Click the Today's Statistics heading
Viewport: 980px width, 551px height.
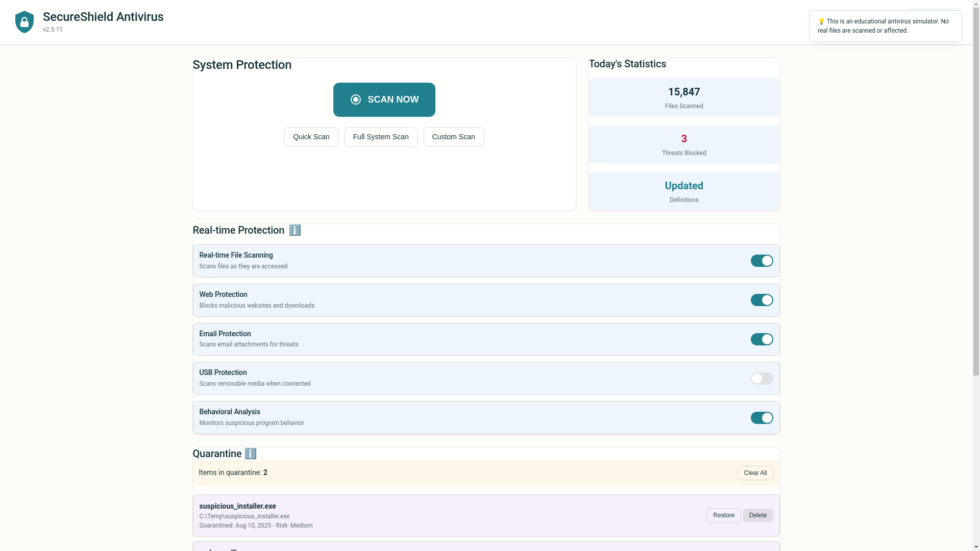click(628, 64)
